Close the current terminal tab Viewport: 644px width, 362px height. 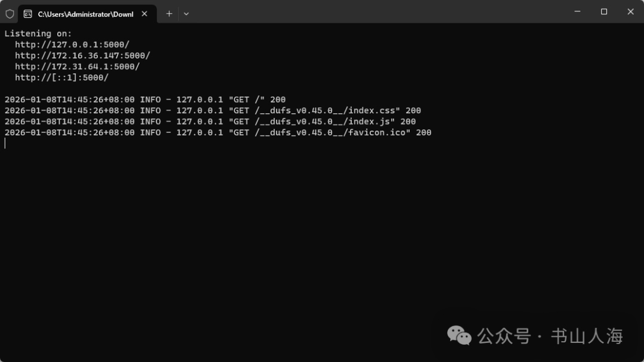(144, 13)
